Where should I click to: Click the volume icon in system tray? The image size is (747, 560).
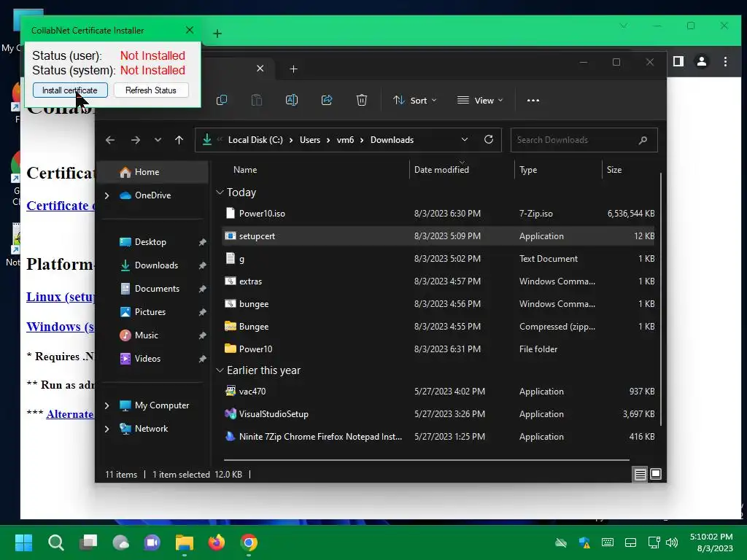672,542
